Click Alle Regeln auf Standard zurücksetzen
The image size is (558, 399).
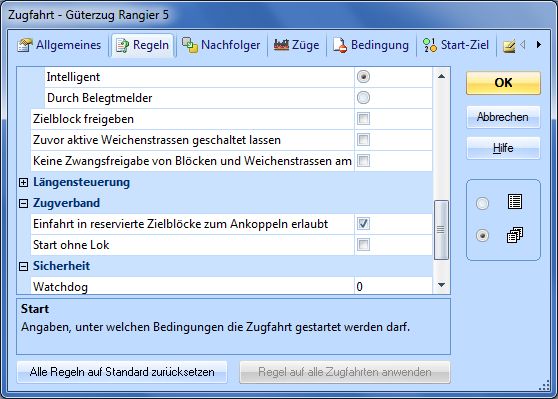pos(122,372)
